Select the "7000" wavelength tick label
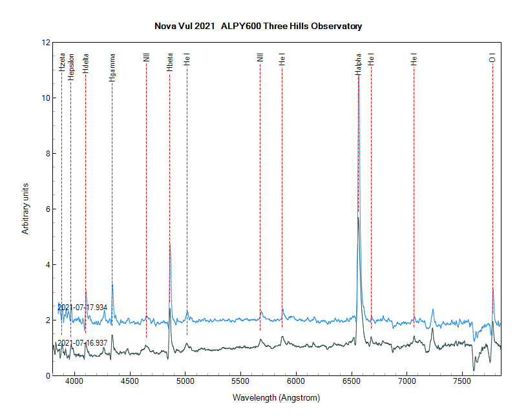The image size is (517, 420). 407,381
